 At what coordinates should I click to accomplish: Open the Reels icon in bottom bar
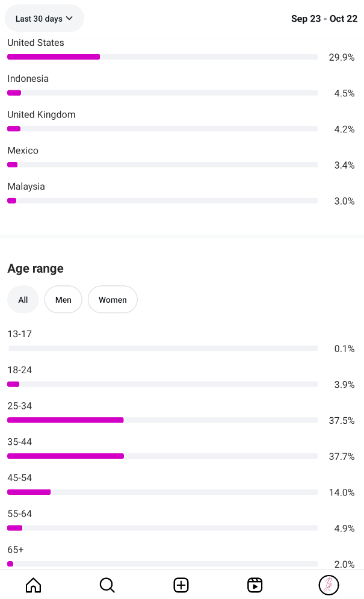click(255, 585)
